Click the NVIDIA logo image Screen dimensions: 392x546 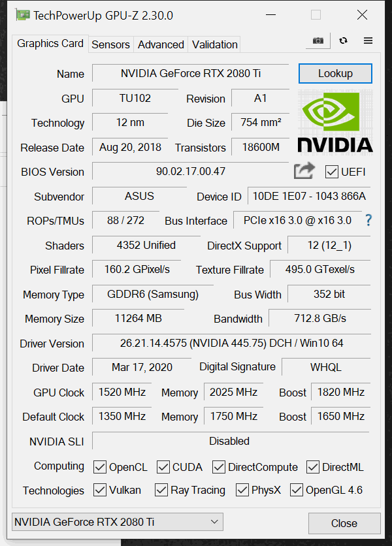pos(335,121)
